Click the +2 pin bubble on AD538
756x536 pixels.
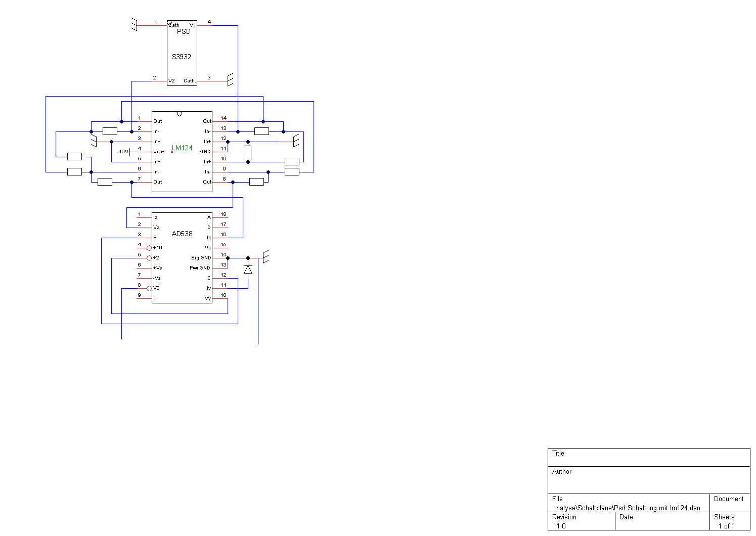(x=149, y=258)
